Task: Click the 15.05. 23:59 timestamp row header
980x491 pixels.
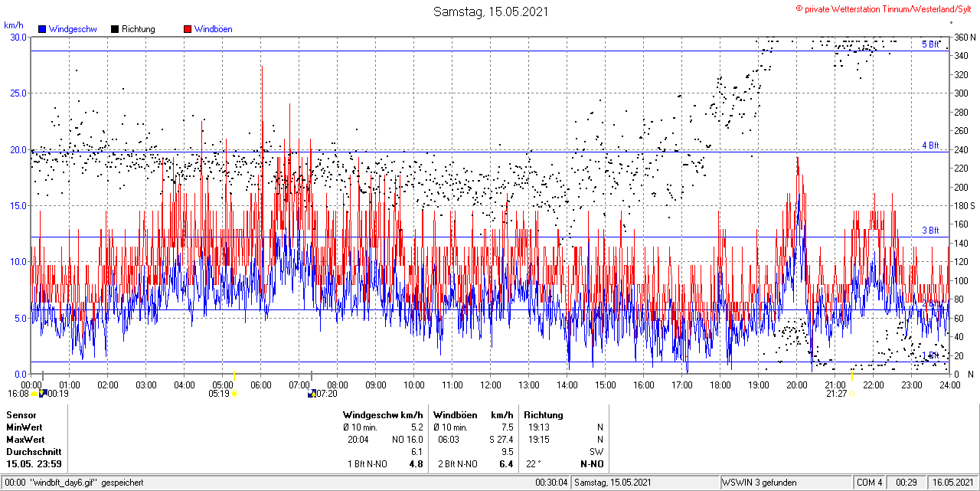Action: (x=34, y=464)
